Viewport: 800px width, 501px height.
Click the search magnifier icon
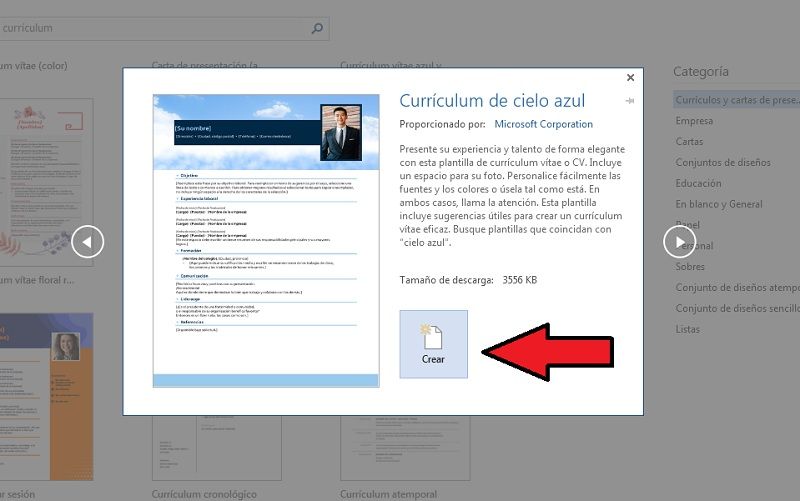pyautogui.click(x=318, y=28)
